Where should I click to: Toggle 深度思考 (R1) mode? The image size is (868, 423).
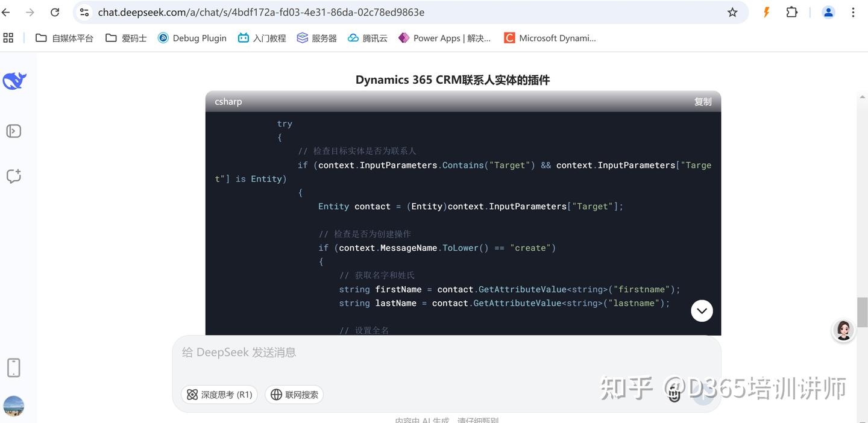point(219,395)
